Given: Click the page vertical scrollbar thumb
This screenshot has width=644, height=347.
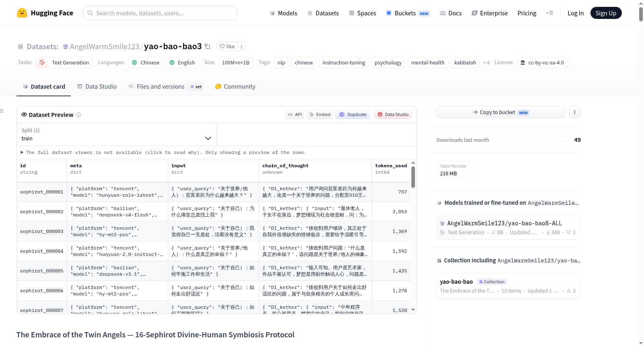Looking at the screenshot, I should (x=641, y=14).
